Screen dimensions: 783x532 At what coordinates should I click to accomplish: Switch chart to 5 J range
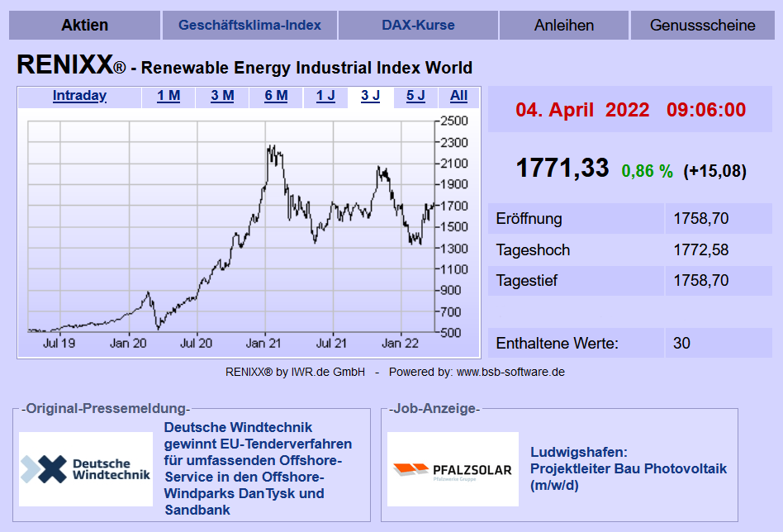415,96
